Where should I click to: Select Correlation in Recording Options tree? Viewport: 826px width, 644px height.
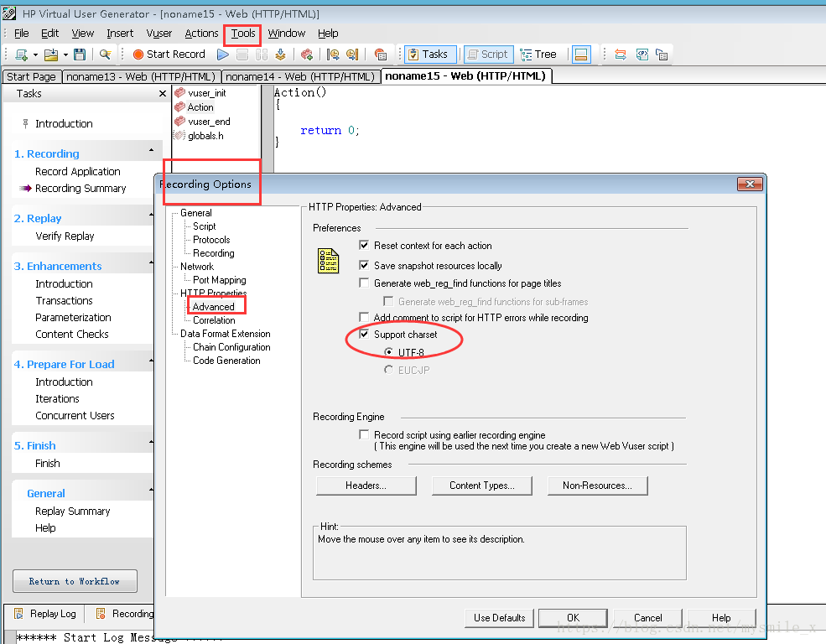214,320
